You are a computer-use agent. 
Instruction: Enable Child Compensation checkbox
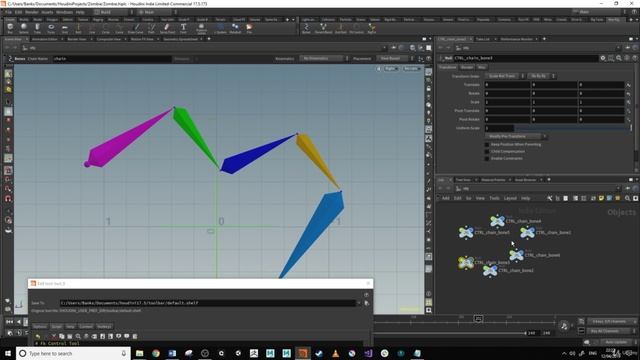pos(487,151)
